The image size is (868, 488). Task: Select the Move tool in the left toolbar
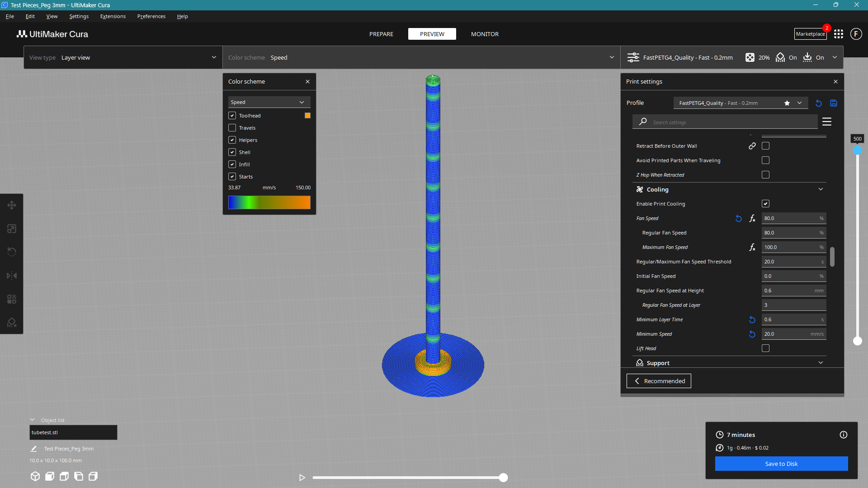coord(12,205)
